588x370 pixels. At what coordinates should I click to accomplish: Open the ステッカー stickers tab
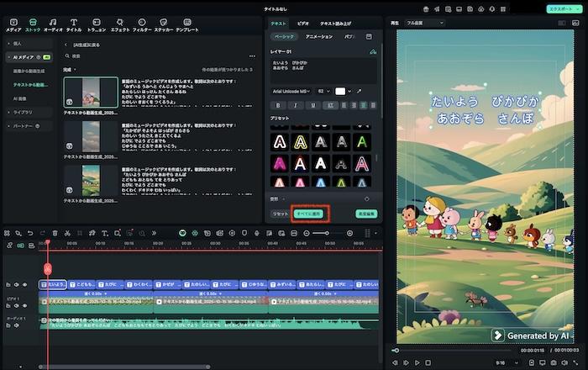point(164,25)
